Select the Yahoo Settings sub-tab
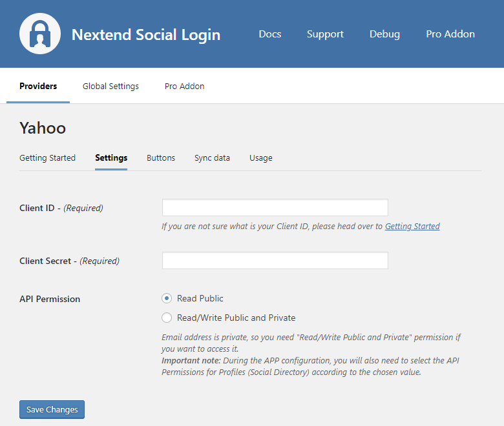The image size is (504, 426). pyautogui.click(x=111, y=158)
